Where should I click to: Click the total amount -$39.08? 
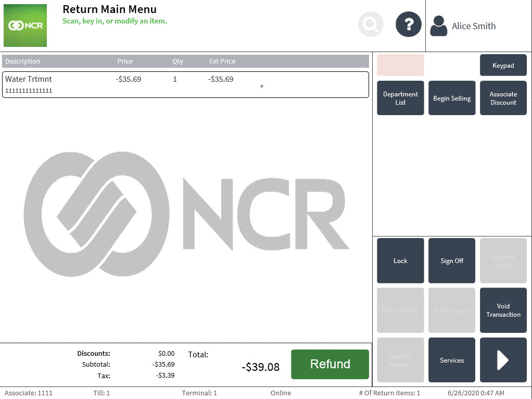tap(261, 367)
